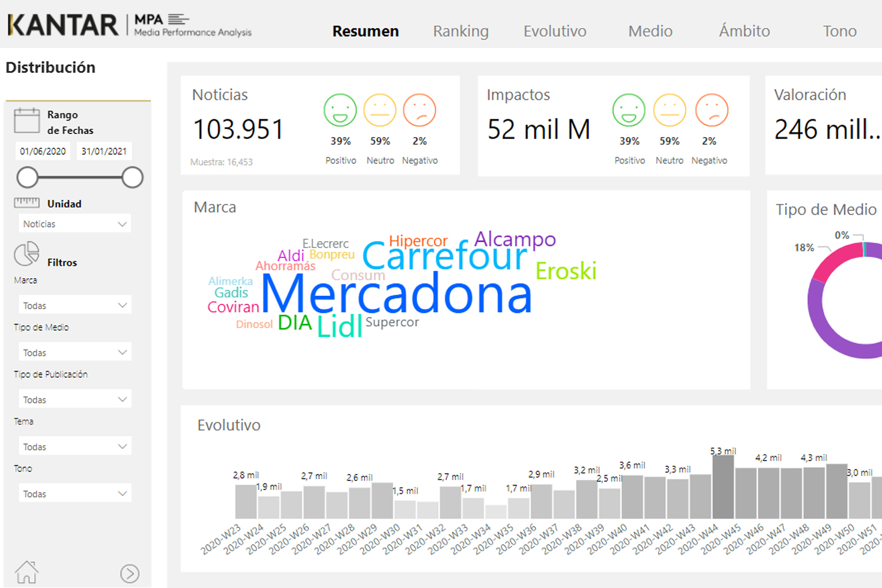Open the Tono filter dropdown
This screenshot has width=882, height=588.
click(74, 493)
